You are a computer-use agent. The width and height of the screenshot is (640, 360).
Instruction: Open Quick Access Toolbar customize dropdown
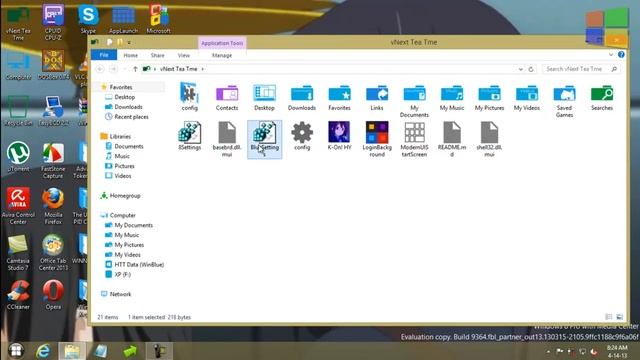coord(129,42)
